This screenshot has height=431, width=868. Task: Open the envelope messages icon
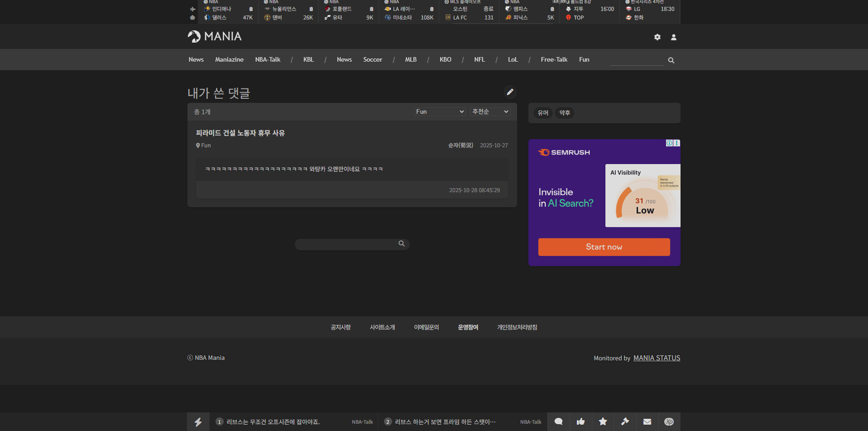click(x=647, y=421)
